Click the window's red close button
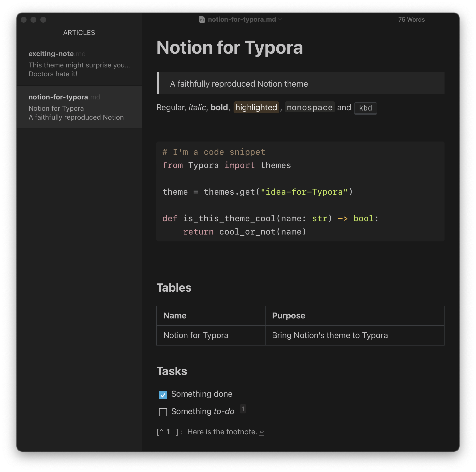 (24, 19)
